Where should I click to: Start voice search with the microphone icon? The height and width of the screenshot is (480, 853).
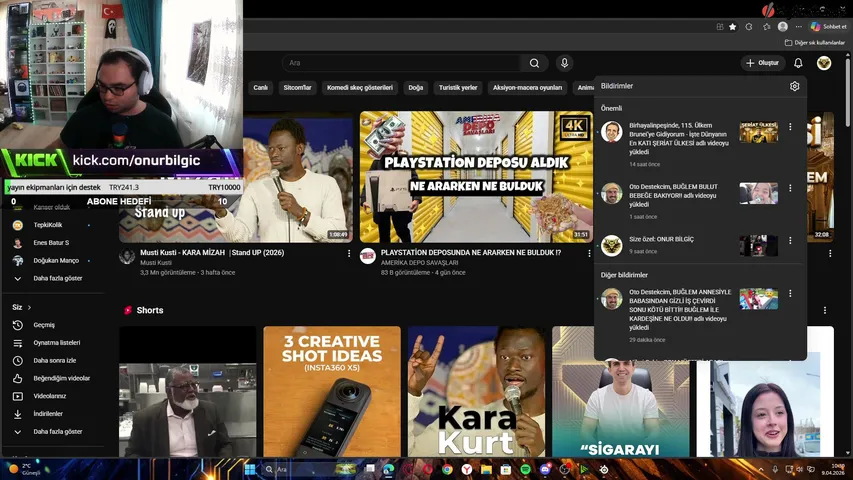tap(564, 63)
